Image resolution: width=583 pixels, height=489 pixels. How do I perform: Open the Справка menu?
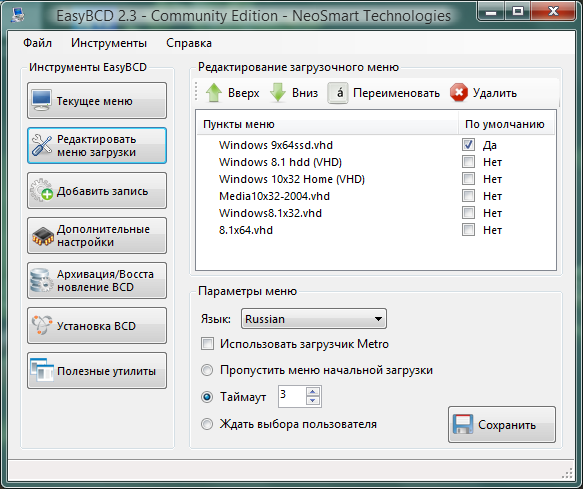pyautogui.click(x=189, y=43)
